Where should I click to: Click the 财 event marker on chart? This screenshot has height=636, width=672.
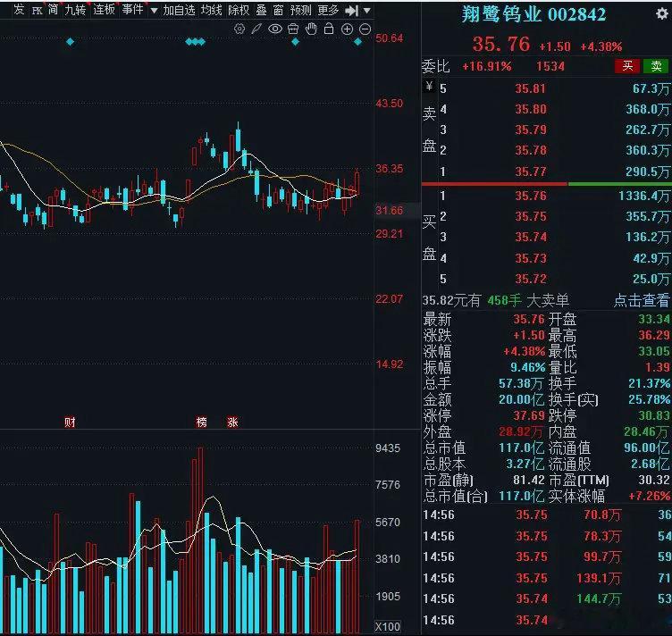[70, 423]
